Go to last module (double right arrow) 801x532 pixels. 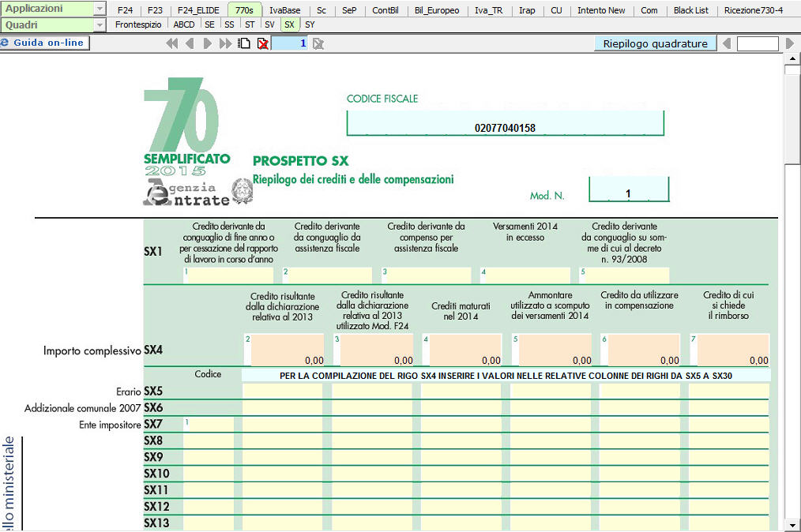(x=225, y=44)
